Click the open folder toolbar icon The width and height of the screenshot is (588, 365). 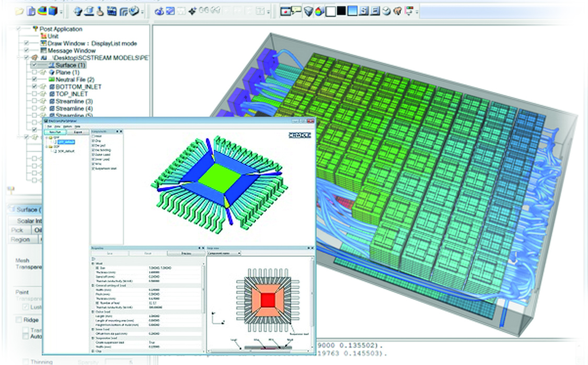(x=19, y=12)
